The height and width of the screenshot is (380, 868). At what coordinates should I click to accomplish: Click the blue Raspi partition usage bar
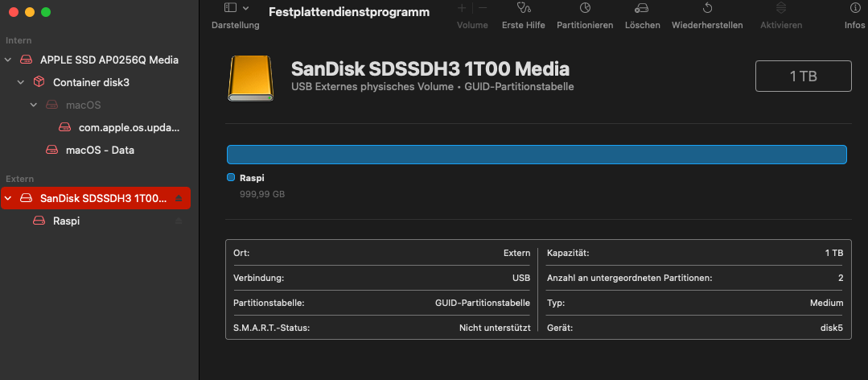click(x=537, y=155)
